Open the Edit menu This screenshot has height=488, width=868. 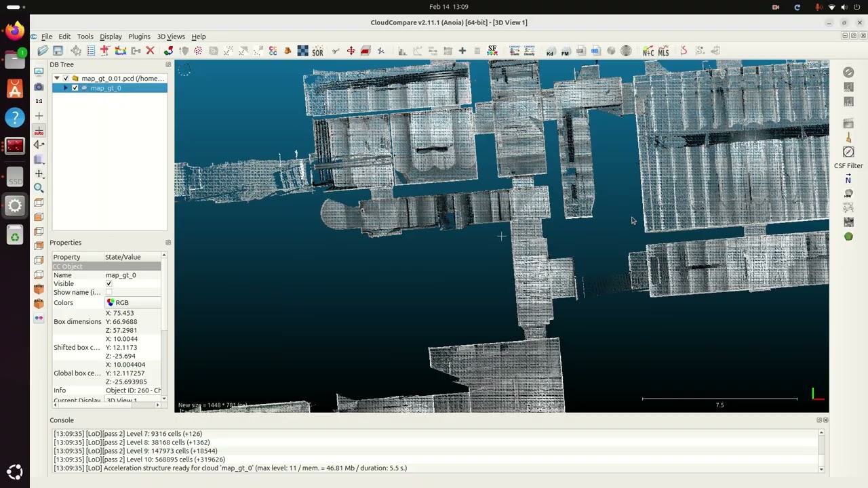pyautogui.click(x=64, y=37)
